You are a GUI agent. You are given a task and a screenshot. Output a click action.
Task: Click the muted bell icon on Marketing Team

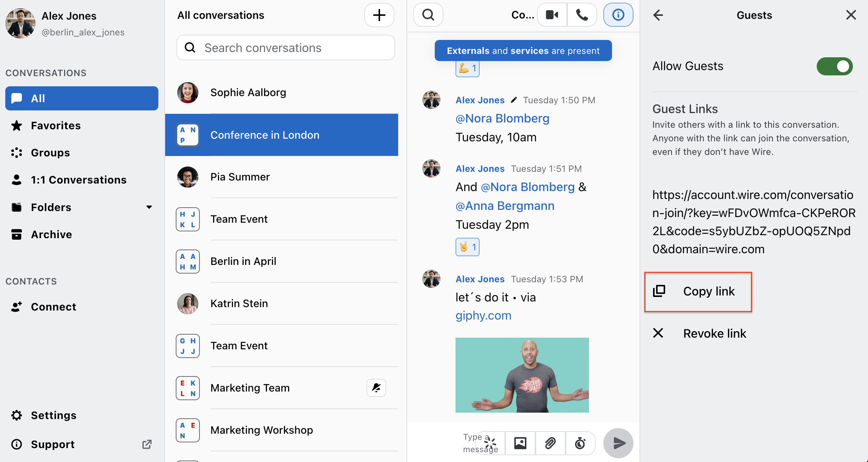coord(376,388)
